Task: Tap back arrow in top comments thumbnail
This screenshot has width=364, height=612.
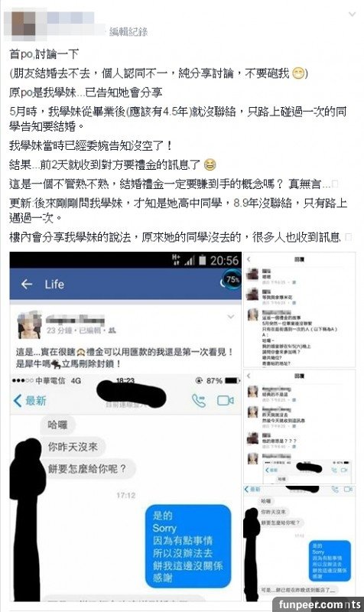Action: pos(249,259)
